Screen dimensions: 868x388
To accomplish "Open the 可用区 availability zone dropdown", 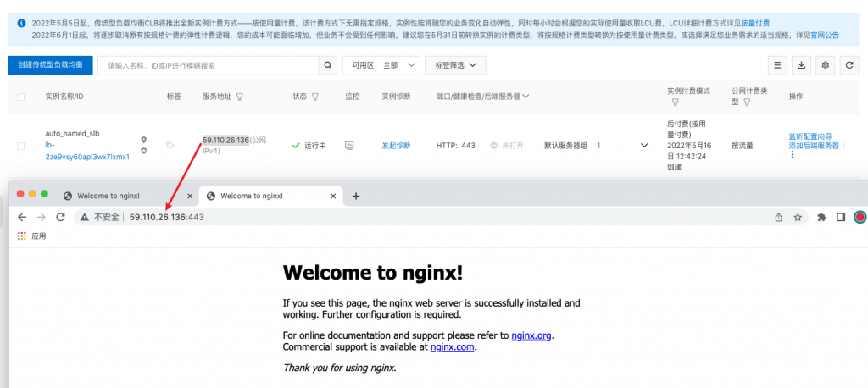I will (381, 65).
